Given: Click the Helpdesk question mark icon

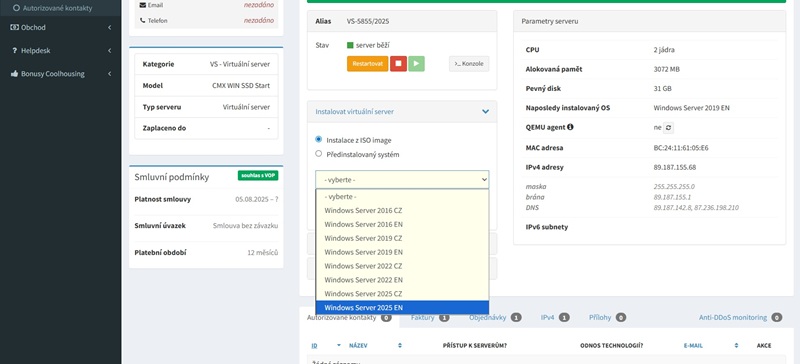Looking at the screenshot, I should click(x=15, y=51).
